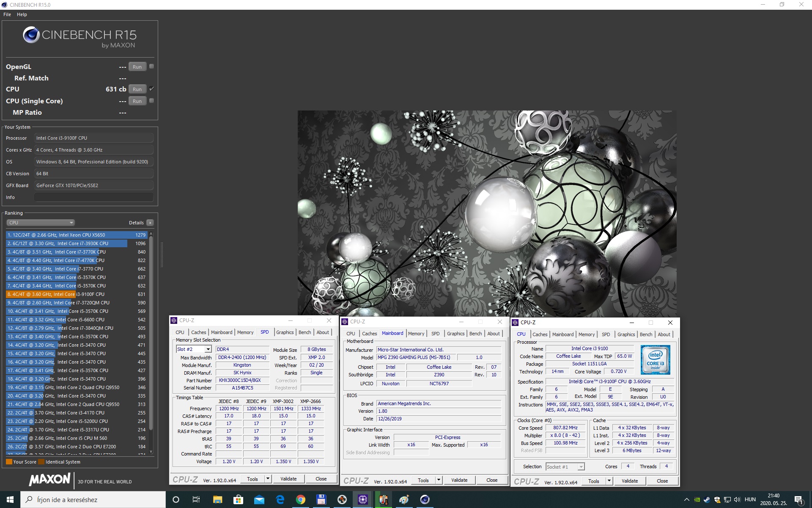Viewport: 812px width, 508px height.
Task: Launch Microsoft Edge from the taskbar
Action: click(x=280, y=500)
